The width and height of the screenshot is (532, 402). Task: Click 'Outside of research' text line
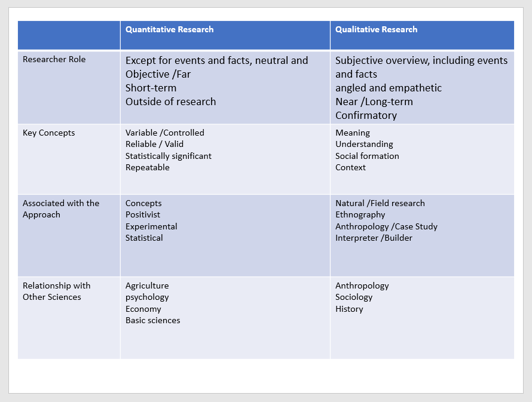[170, 102]
